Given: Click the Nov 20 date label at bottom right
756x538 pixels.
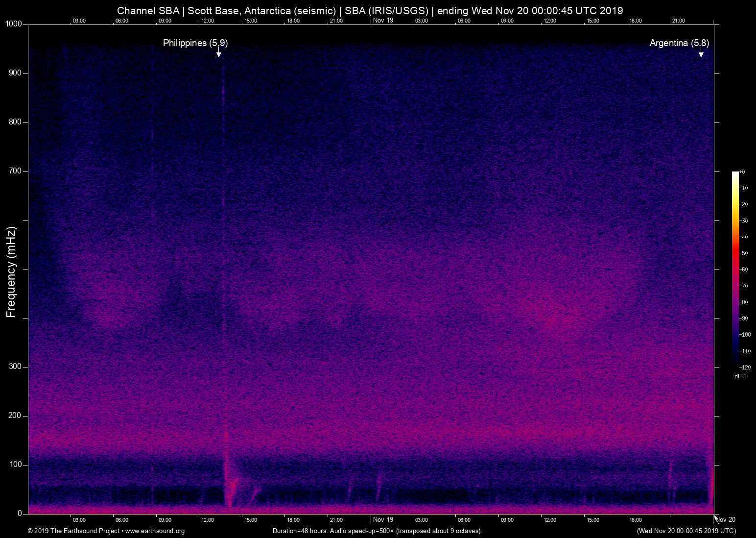Looking at the screenshot, I should (x=726, y=519).
